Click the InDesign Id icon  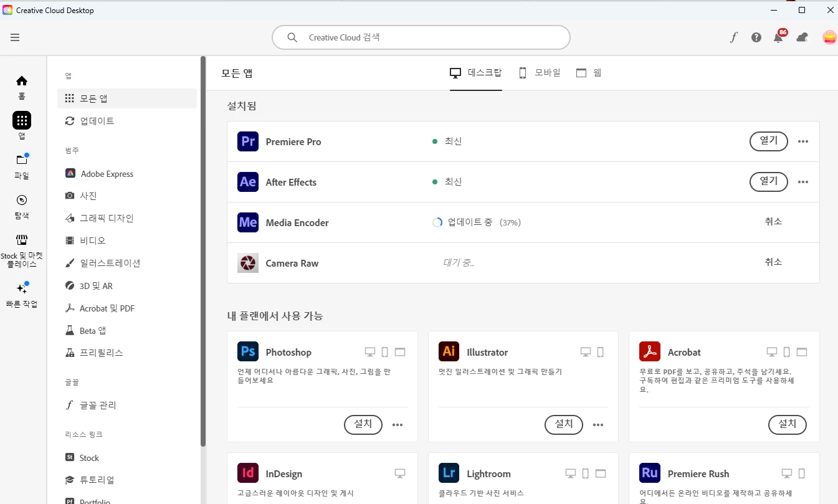[x=248, y=473]
